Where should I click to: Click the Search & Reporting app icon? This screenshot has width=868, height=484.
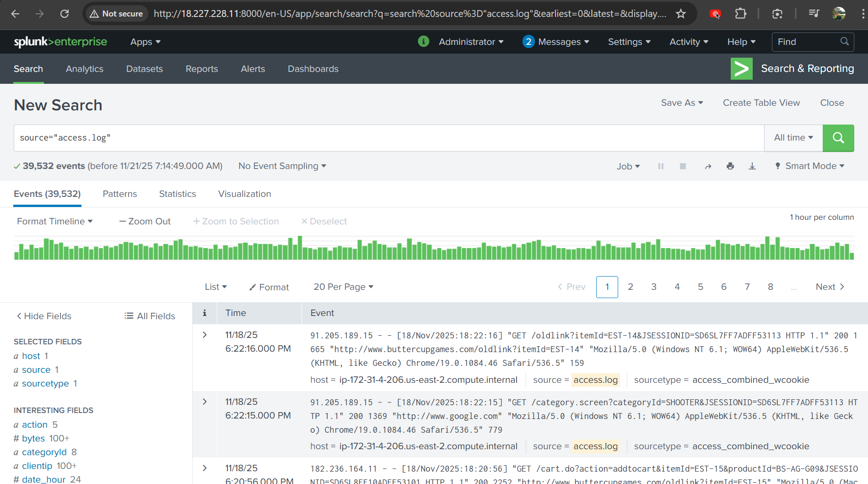(741, 69)
